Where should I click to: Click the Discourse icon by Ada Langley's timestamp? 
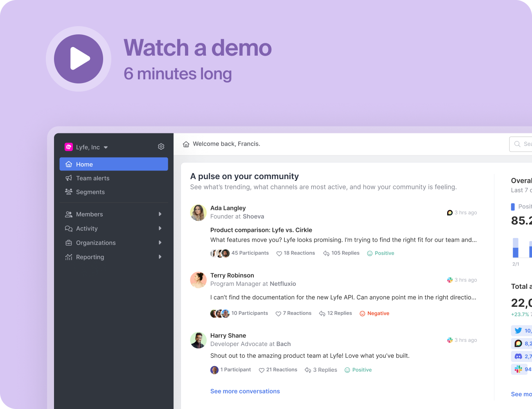(449, 213)
